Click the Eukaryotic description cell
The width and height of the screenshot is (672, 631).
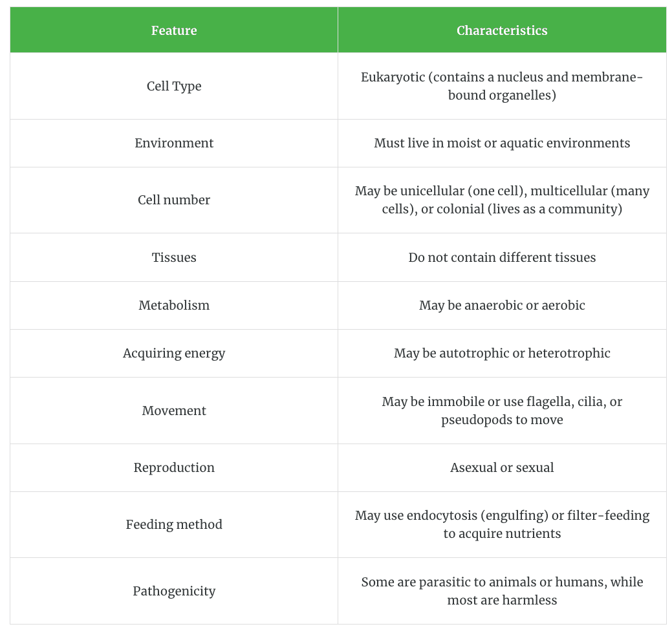[502, 86]
